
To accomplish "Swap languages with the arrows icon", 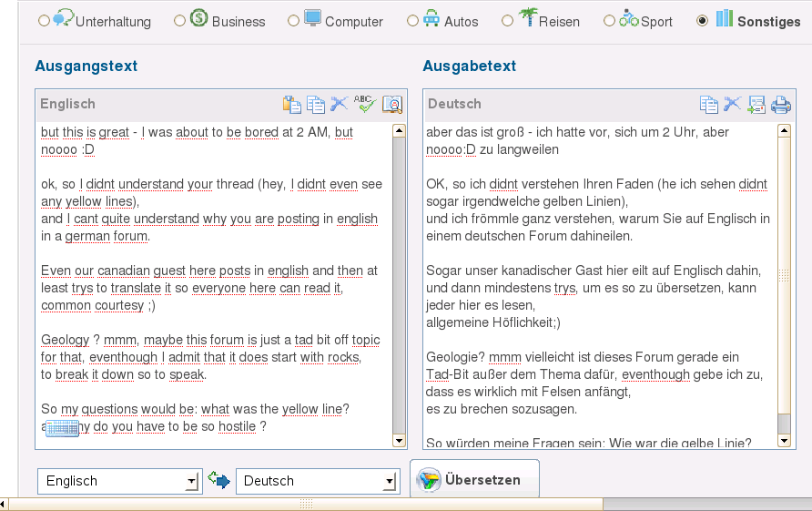I will coord(219,479).
